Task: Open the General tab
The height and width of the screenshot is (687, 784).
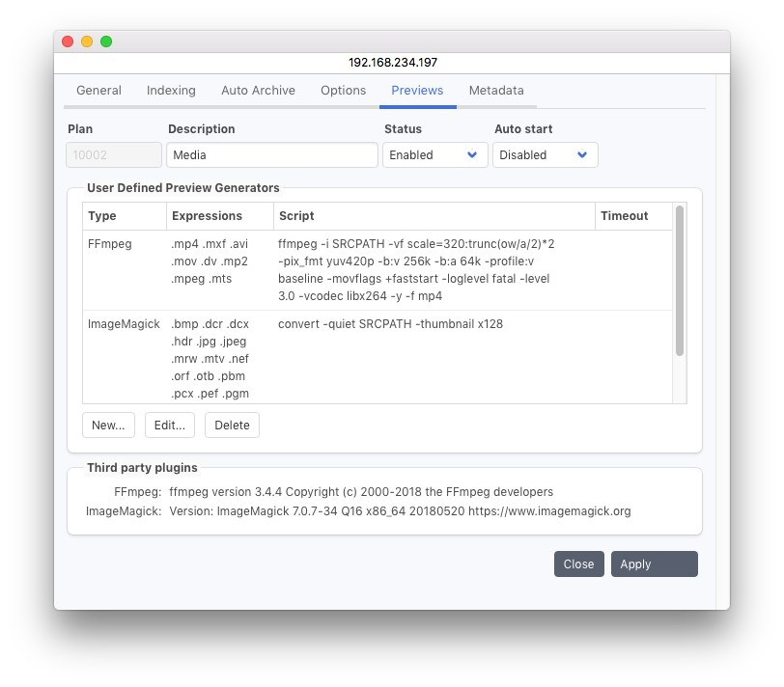Action: [98, 91]
